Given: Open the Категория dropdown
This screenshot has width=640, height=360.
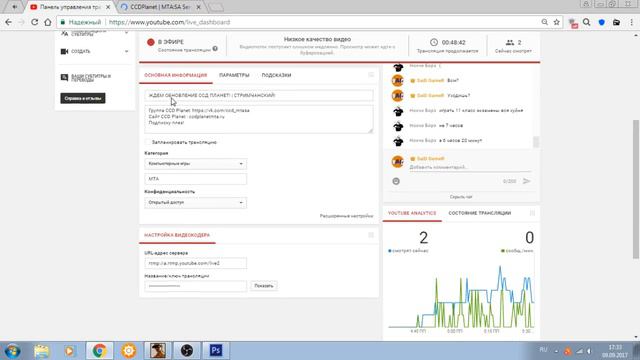Looking at the screenshot, I should click(196, 164).
